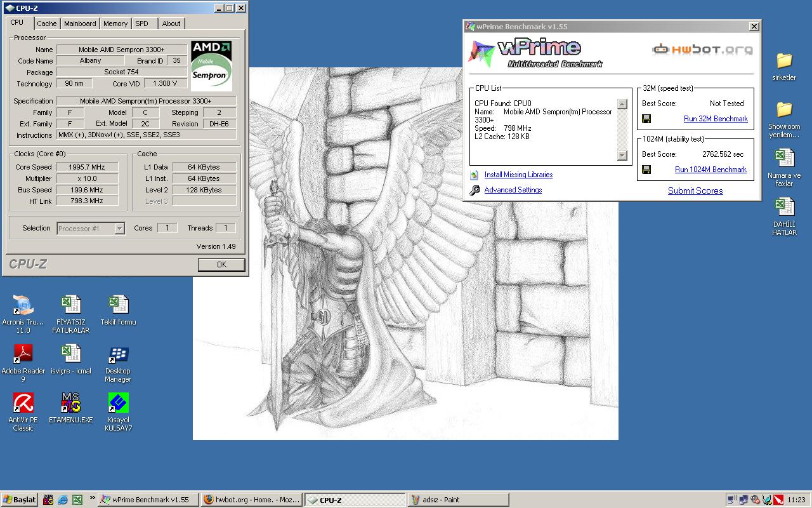
Task: Expand the quick launch overflow chevron
Action: [92, 498]
